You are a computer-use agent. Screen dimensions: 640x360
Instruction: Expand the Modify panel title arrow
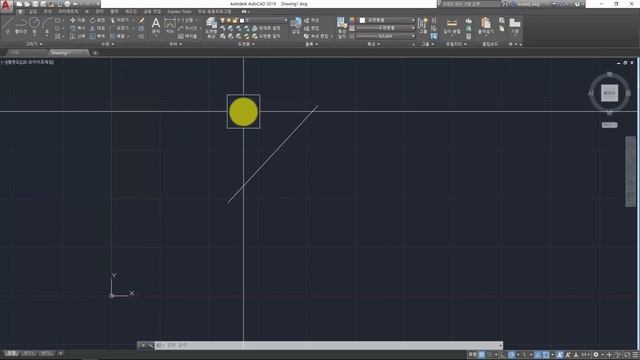tap(113, 44)
